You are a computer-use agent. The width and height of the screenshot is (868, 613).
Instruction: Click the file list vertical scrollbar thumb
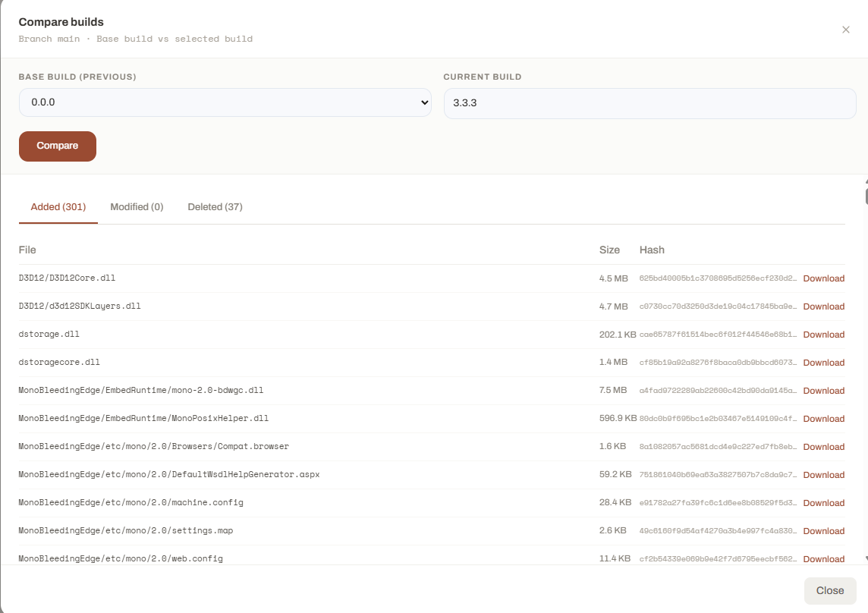pyautogui.click(x=866, y=196)
